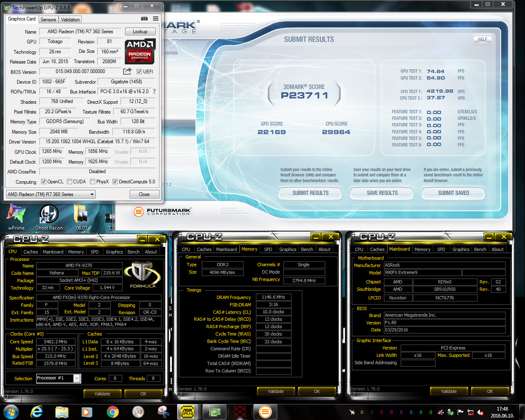Click the Action Center flag tray icon
This screenshot has width=525, height=420.
tap(461, 412)
